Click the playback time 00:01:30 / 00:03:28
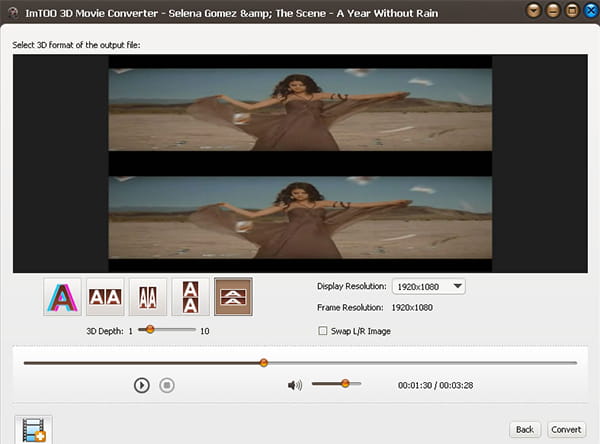The image size is (600, 444). tap(435, 385)
